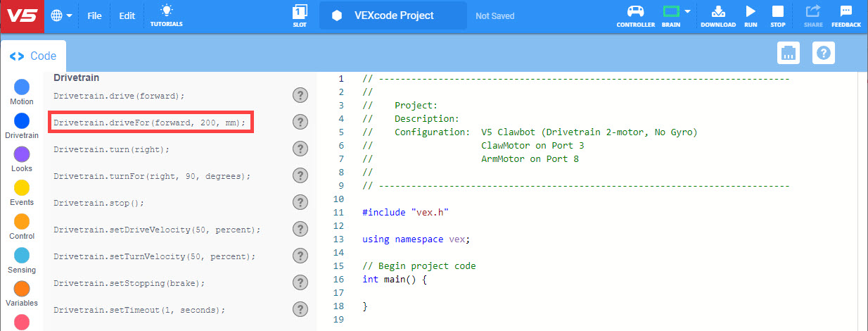This screenshot has width=868, height=331.
Task: Click the Drivetrain.driveFor(forward, 200, mm) command
Action: point(150,123)
